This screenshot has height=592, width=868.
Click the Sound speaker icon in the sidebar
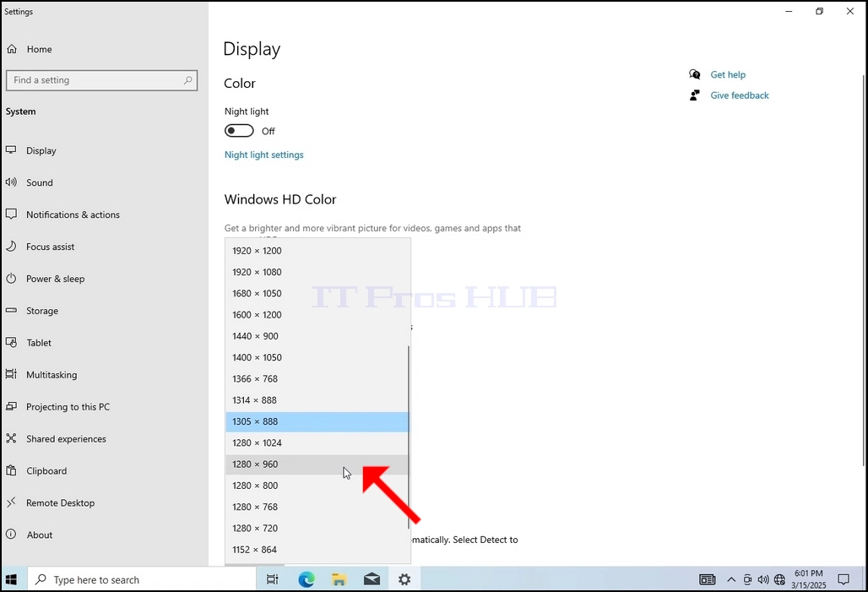(11, 182)
